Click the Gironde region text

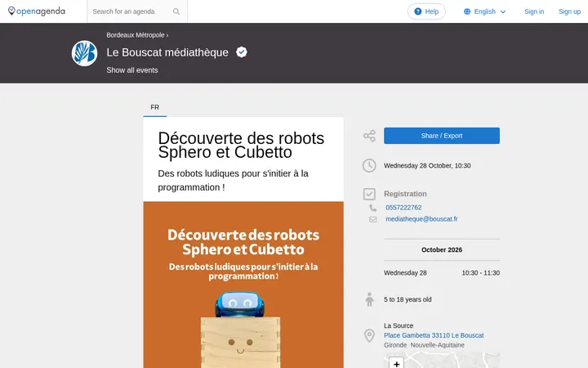click(395, 345)
